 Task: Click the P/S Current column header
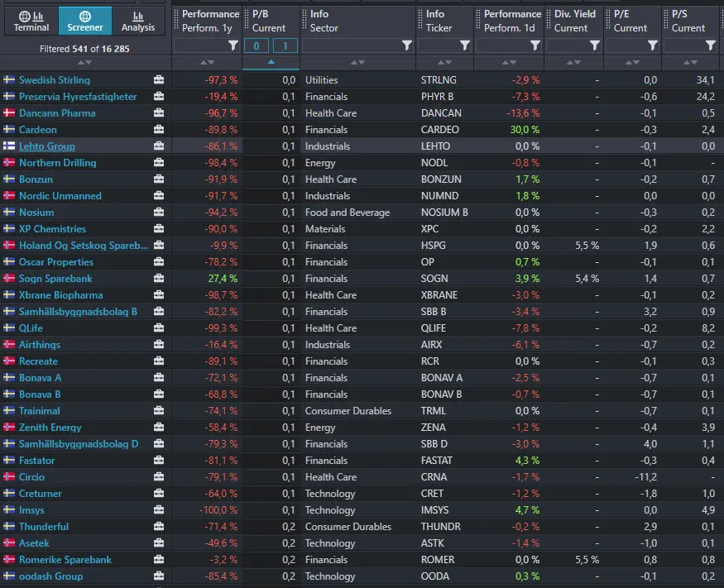pos(688,21)
